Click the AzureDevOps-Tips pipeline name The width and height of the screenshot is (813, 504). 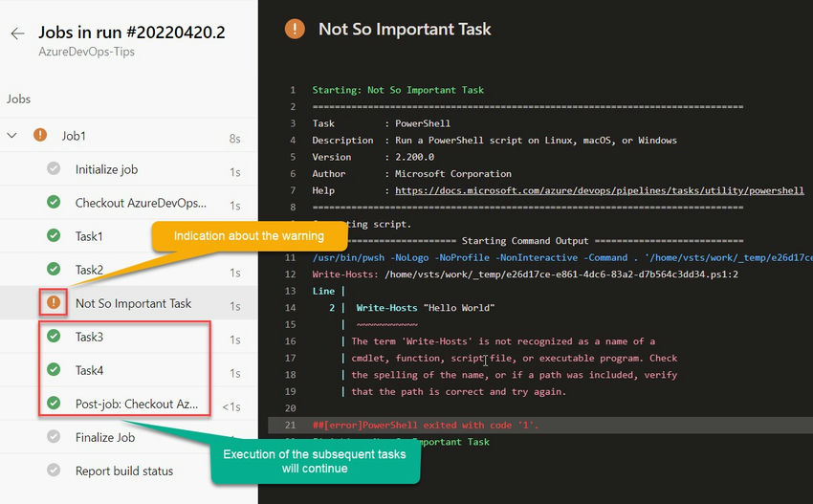[87, 52]
